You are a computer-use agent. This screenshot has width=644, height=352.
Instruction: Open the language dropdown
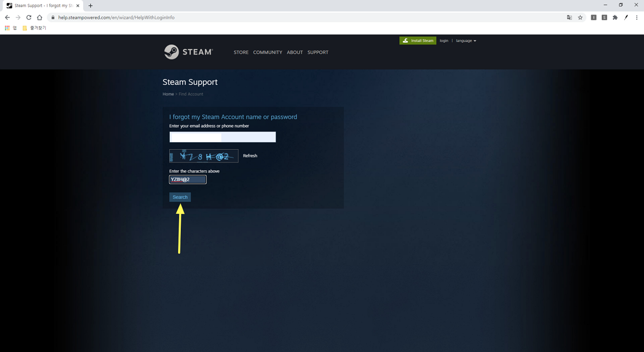[466, 40]
